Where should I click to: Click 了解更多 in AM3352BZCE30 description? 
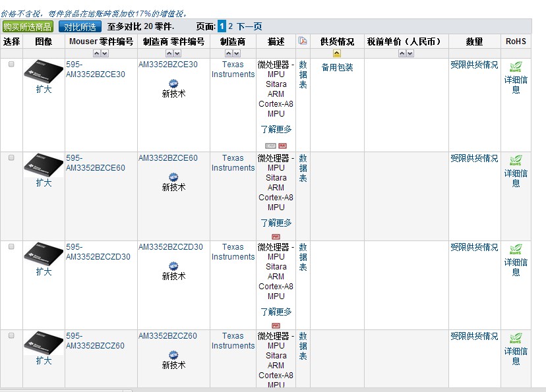click(276, 129)
